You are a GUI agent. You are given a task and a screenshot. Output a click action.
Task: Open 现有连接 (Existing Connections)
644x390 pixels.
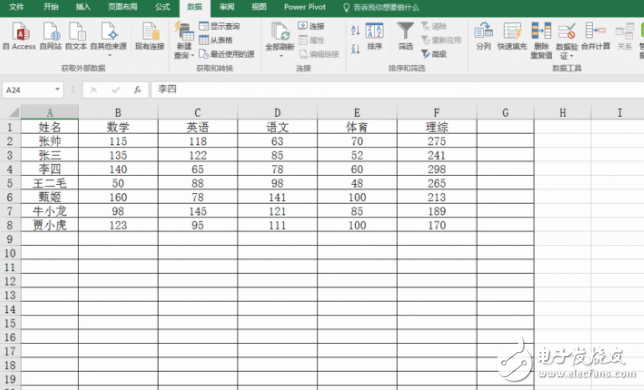(x=150, y=36)
